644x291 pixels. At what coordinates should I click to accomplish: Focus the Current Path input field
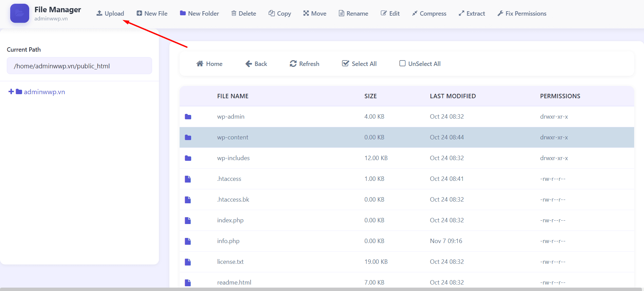(x=79, y=66)
